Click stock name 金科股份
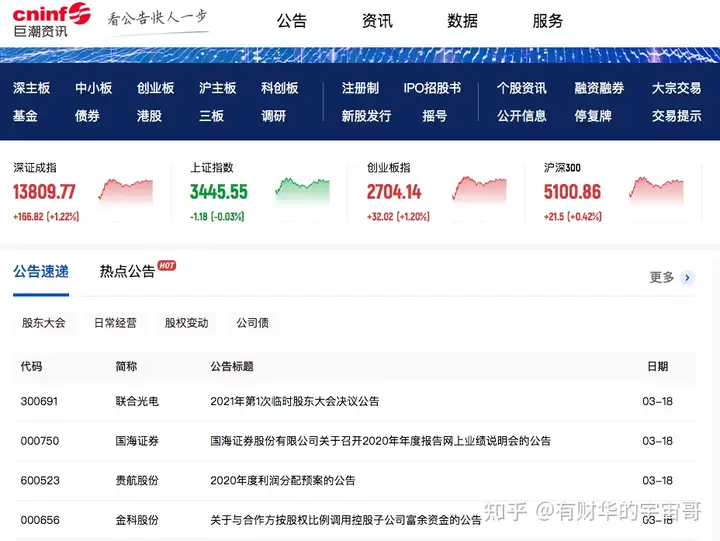This screenshot has height=541, width=720. tap(137, 520)
